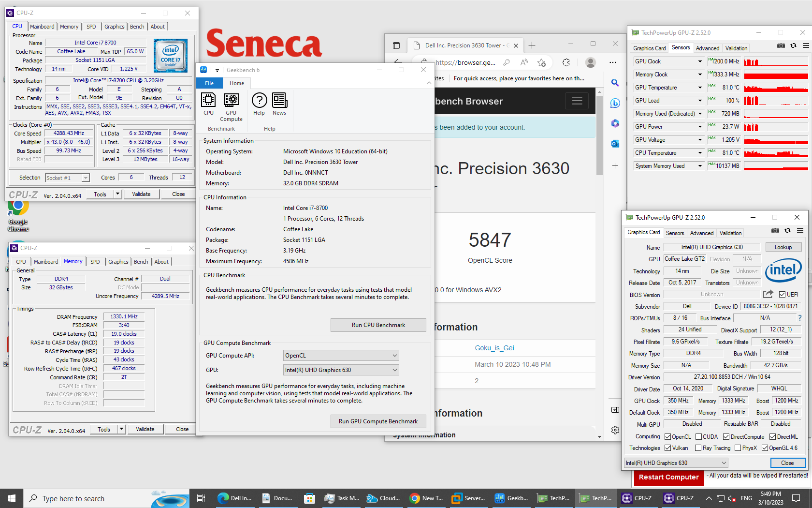The width and height of the screenshot is (812, 508).
Task: Click Run CPU Benchmark button
Action: 378,325
